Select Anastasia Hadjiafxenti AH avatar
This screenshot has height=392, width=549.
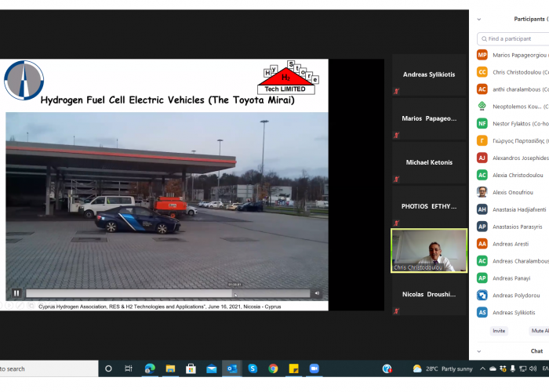482,209
